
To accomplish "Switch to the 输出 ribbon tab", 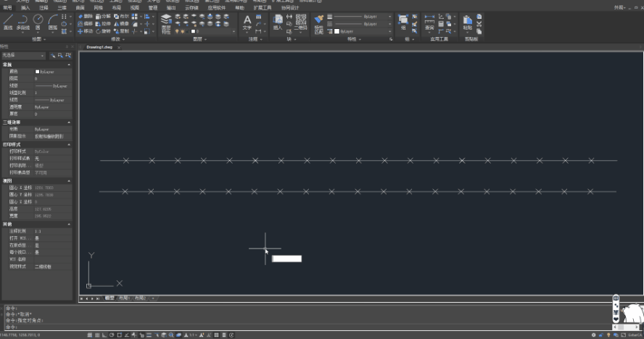I will coord(171,8).
